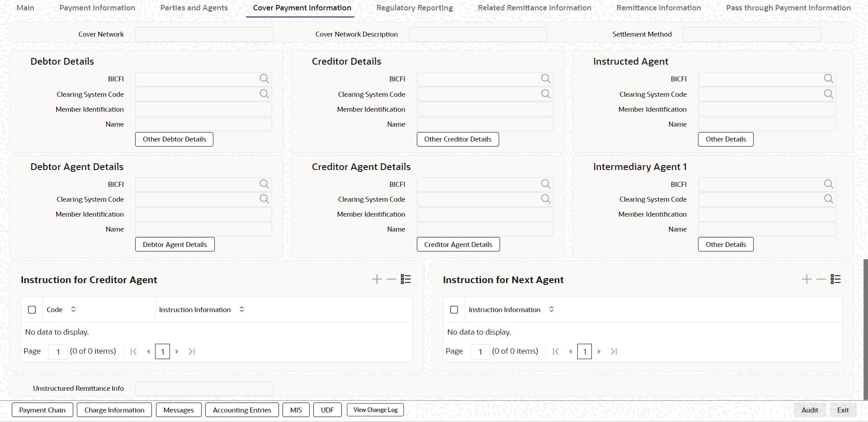The width and height of the screenshot is (868, 422).
Task: Open Charge Information
Action: coord(114,410)
